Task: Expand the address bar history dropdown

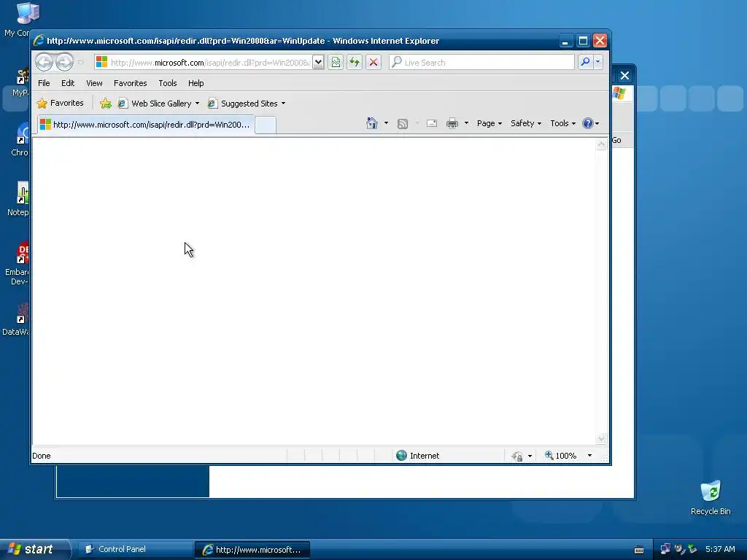Action: tap(318, 63)
